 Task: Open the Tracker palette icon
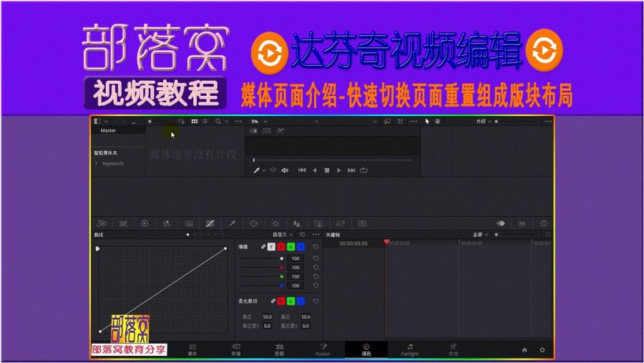coord(275,223)
